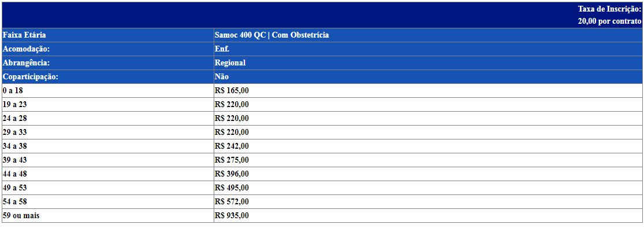644x228 pixels.
Task: Select the Acomodação label cell
Action: click(x=107, y=49)
